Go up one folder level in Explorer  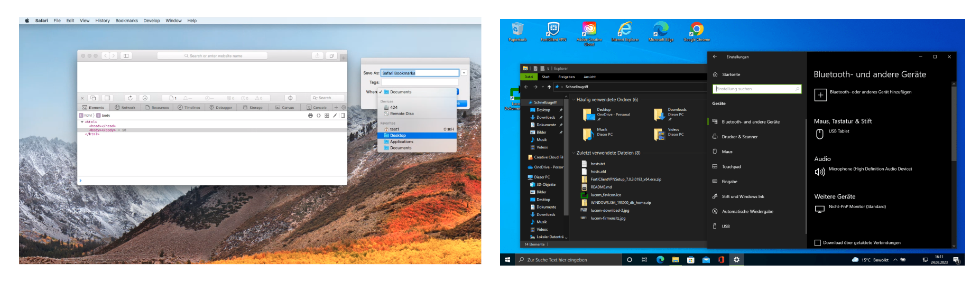549,87
